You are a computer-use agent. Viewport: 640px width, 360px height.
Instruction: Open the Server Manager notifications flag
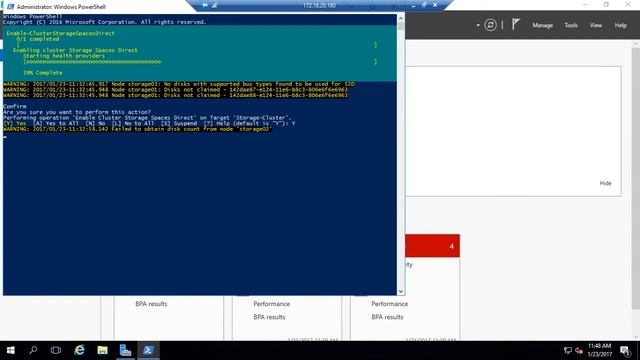(516, 24)
